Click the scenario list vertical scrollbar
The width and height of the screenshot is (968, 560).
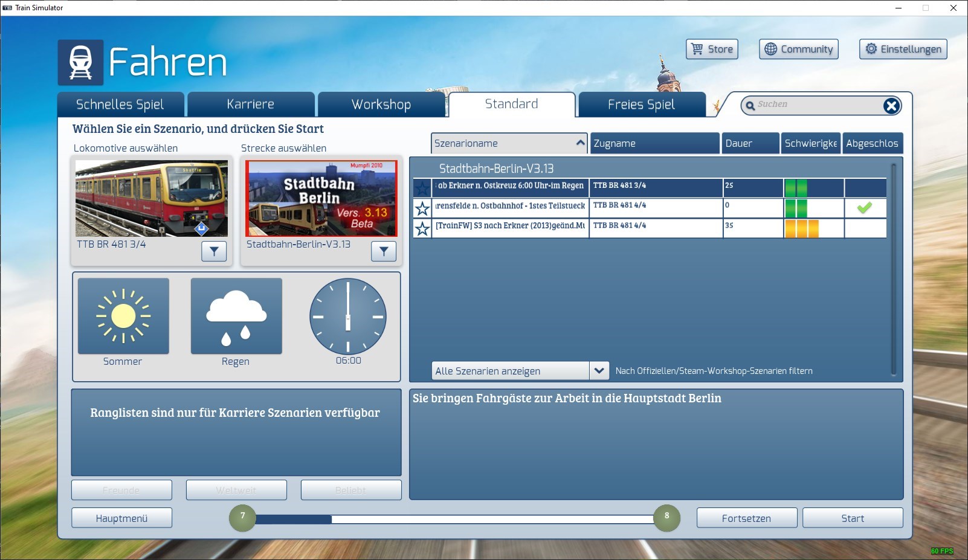coord(894,269)
